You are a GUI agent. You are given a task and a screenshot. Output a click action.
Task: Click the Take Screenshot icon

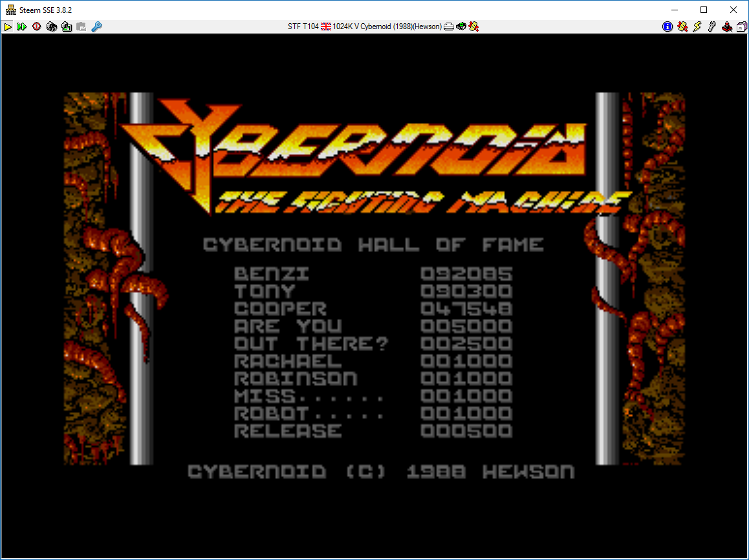(66, 27)
